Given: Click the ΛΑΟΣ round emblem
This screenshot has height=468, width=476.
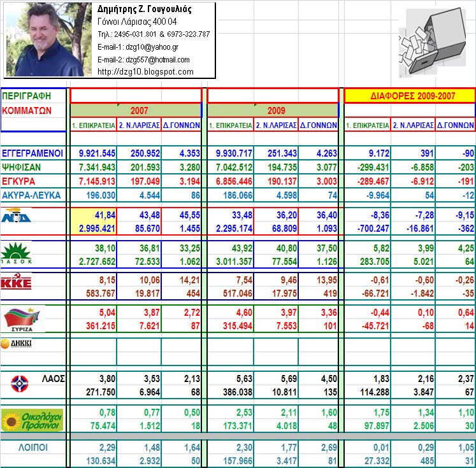Looking at the screenshot, I should coord(20,384).
